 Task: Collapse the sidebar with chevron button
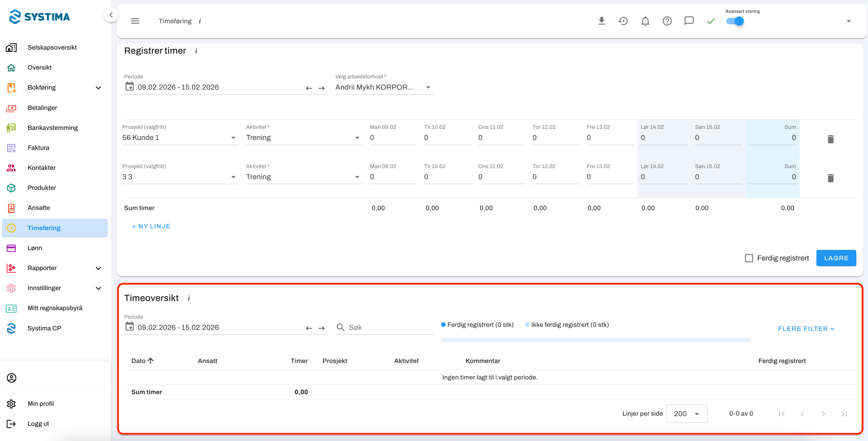pos(111,15)
